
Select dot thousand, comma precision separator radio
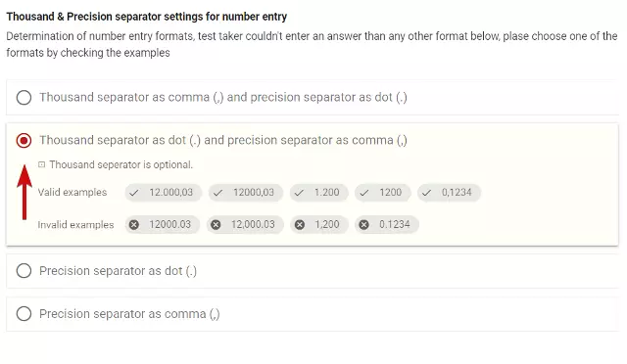tap(24, 141)
